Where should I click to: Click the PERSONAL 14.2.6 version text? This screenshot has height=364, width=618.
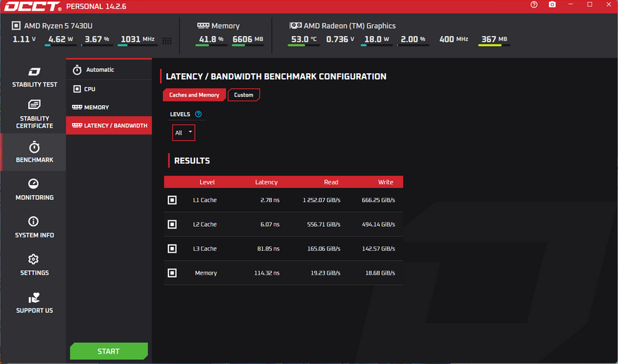(x=96, y=7)
